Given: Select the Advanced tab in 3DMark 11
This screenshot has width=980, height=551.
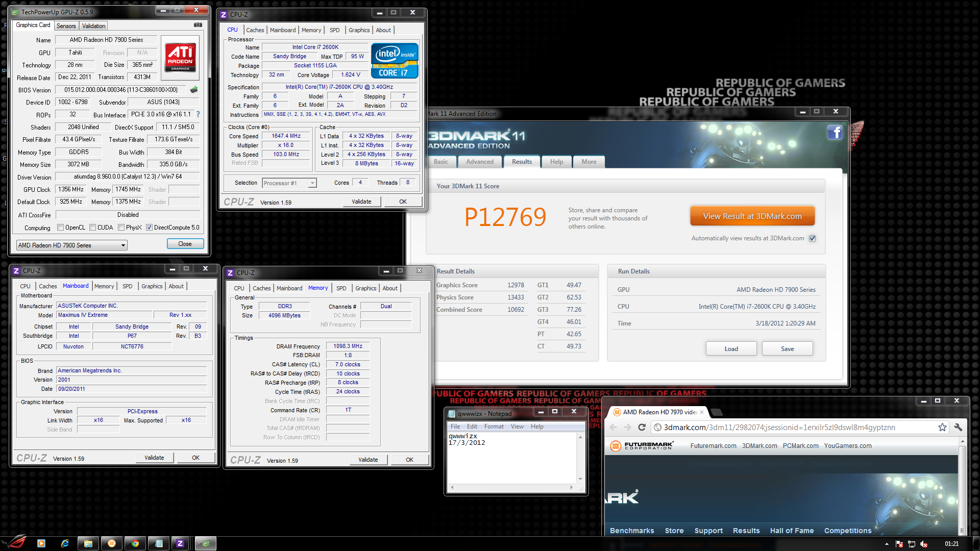Looking at the screenshot, I should [480, 162].
